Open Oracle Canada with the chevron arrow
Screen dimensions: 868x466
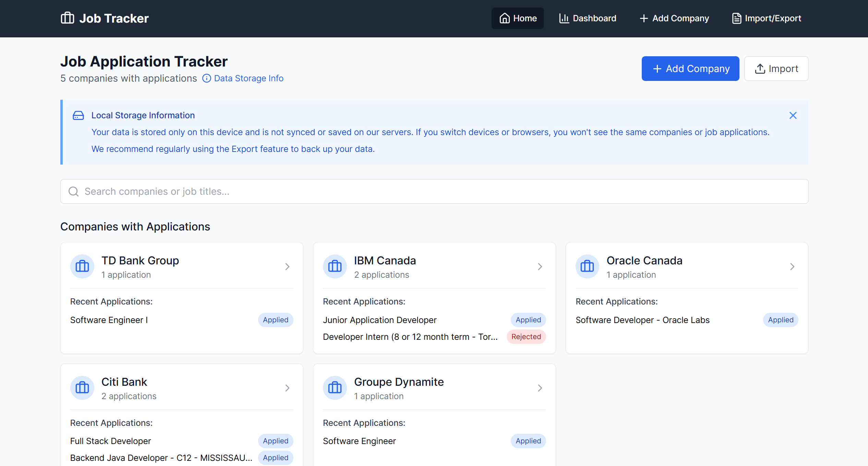pyautogui.click(x=792, y=266)
